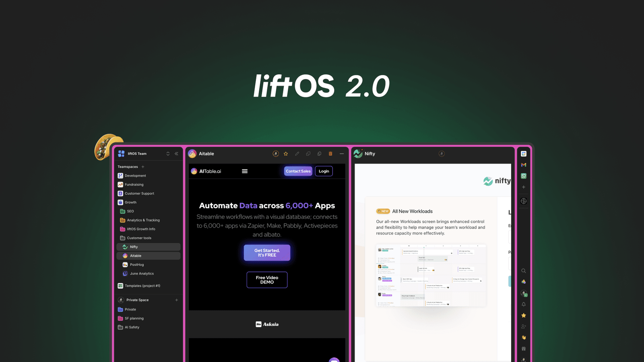Click the Asksia logo

pos(267,324)
